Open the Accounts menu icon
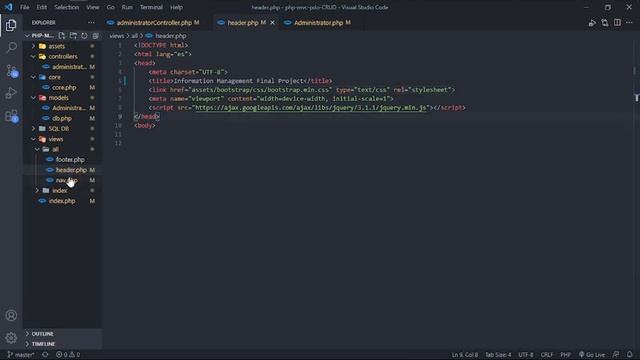The width and height of the screenshot is (640, 360). coord(11,316)
